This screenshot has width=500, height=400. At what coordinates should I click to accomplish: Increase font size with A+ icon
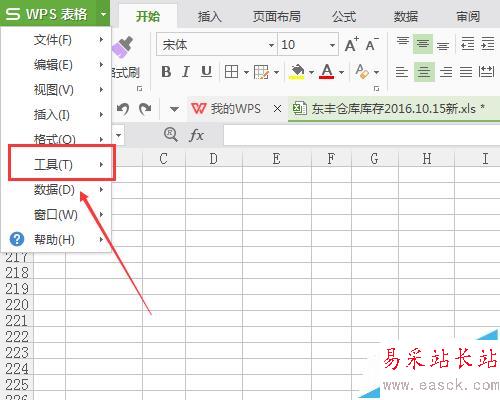351,44
